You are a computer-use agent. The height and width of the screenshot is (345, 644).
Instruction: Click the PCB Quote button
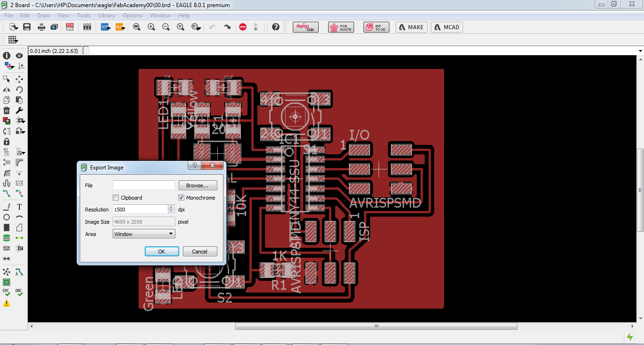(x=341, y=27)
